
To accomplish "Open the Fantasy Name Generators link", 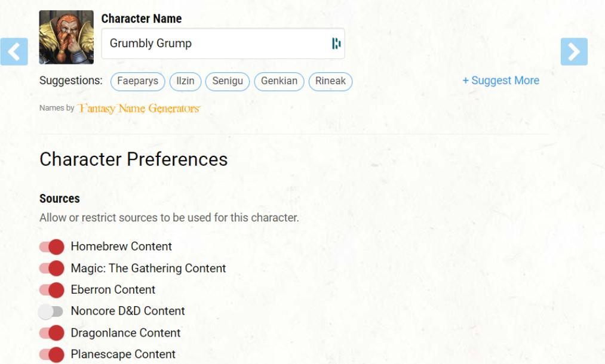I will pyautogui.click(x=139, y=109).
